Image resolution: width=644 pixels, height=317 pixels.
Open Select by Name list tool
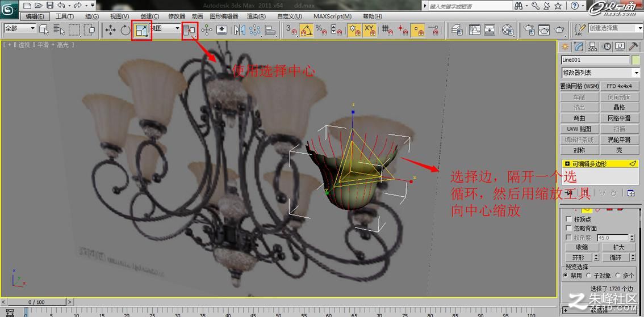pos(60,29)
